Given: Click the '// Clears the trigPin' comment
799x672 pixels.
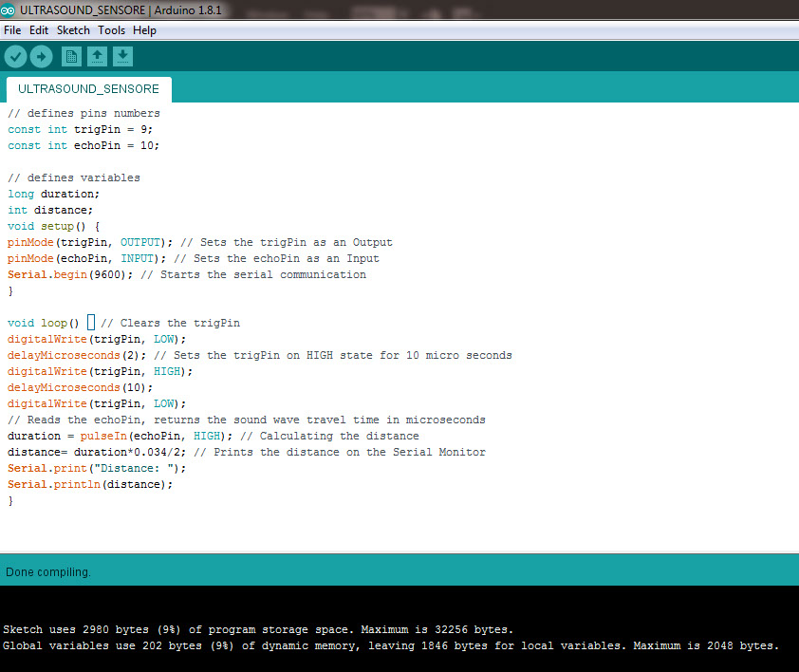Looking at the screenshot, I should pos(170,324).
